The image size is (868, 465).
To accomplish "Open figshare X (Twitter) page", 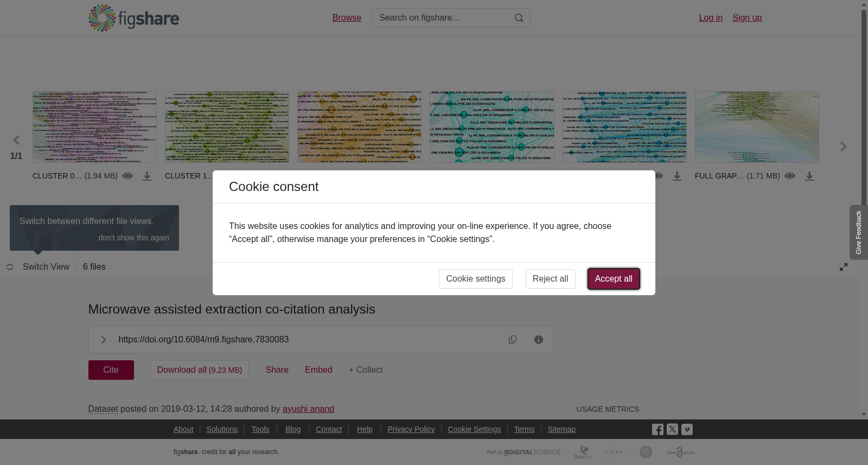I will tap(672, 429).
